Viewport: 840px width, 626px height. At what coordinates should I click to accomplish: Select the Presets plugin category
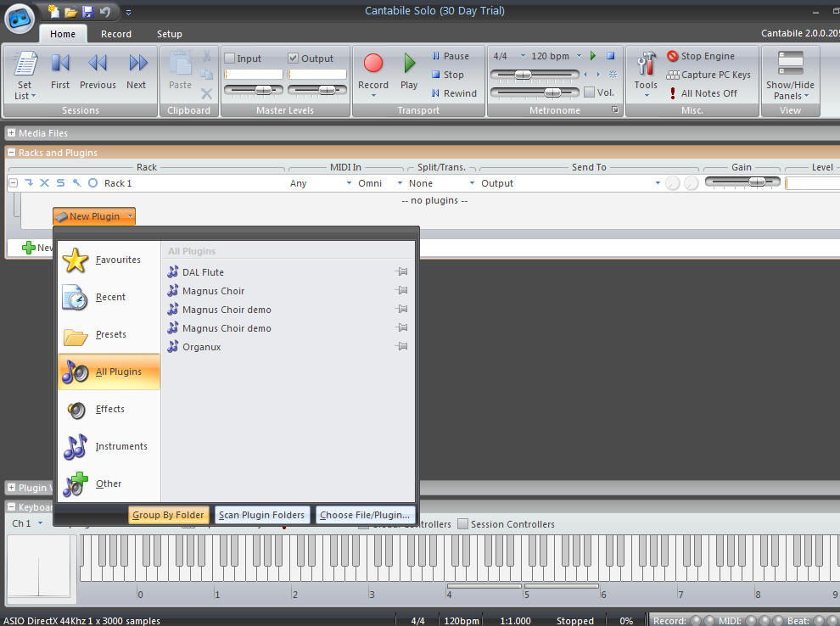coord(109,335)
